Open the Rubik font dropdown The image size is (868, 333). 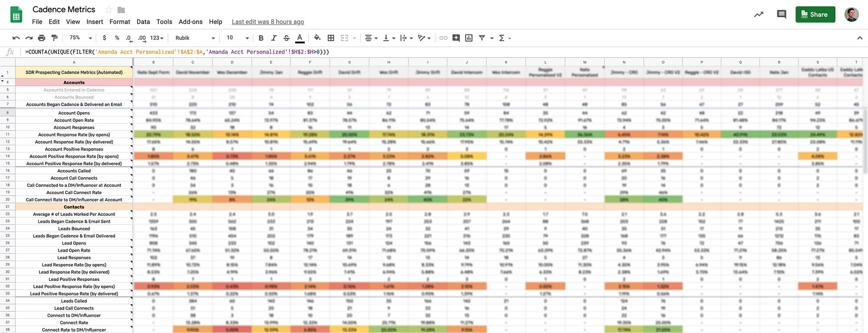pos(195,38)
